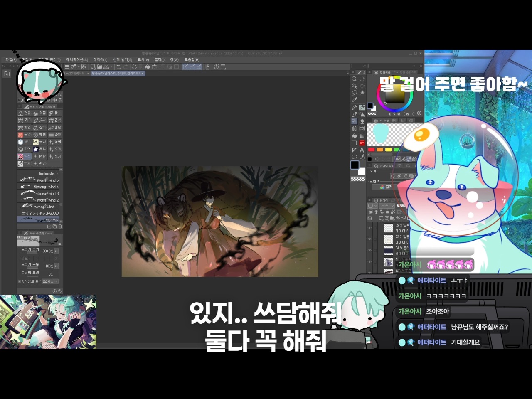Select the Move layer tool

pyautogui.click(x=362, y=86)
